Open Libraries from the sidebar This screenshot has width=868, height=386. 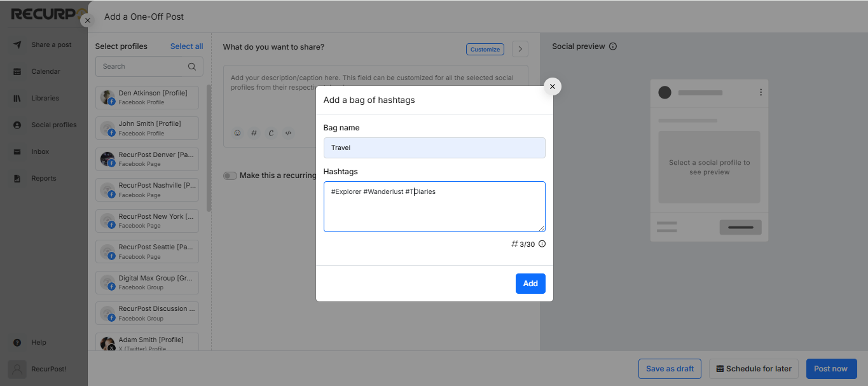(x=44, y=99)
